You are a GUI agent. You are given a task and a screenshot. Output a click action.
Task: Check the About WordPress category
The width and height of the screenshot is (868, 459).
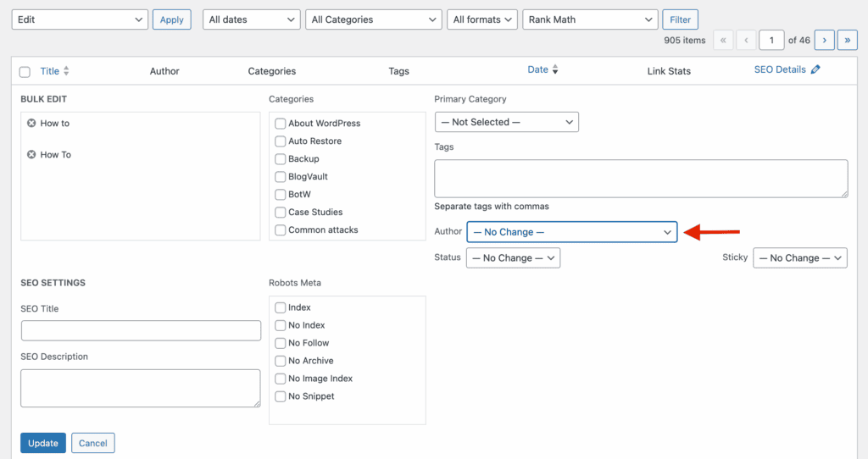click(x=281, y=124)
